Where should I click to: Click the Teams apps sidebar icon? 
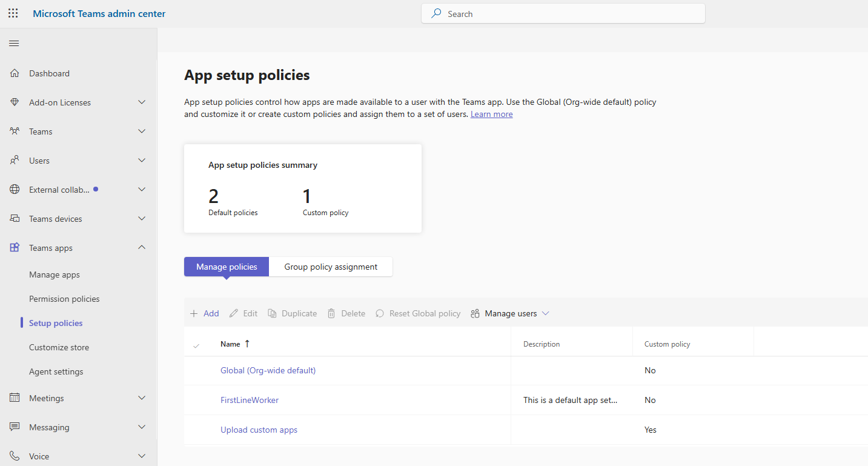pos(15,248)
